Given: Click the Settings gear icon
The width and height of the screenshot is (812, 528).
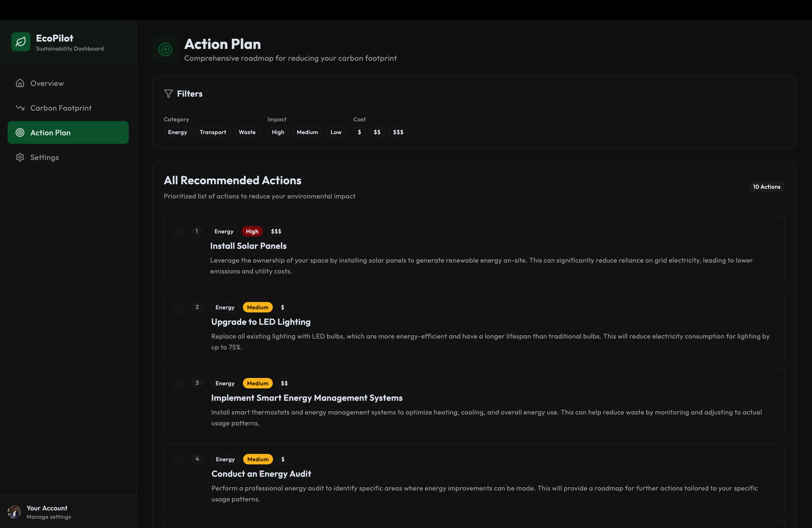Looking at the screenshot, I should (x=20, y=157).
